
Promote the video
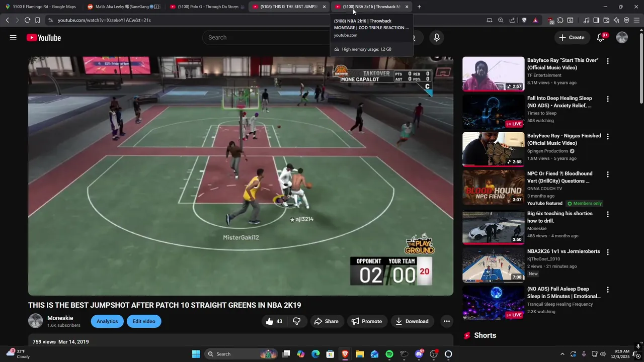pyautogui.click(x=366, y=321)
